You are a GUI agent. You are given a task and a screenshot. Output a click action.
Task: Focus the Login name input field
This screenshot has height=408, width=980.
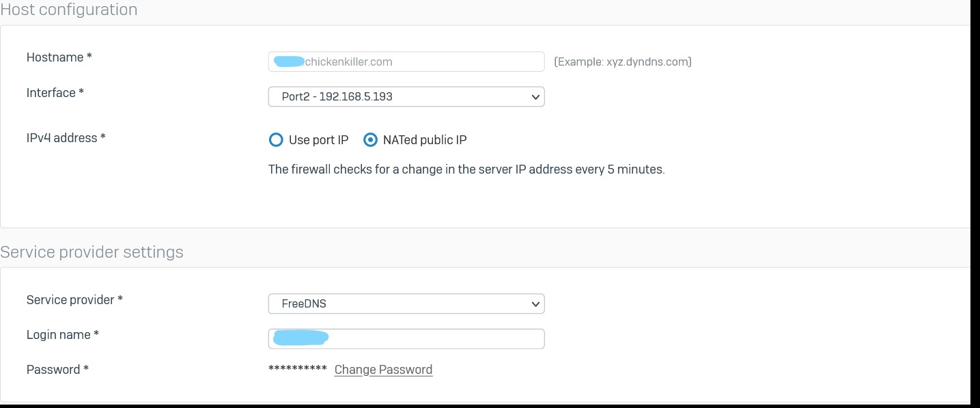tap(406, 338)
